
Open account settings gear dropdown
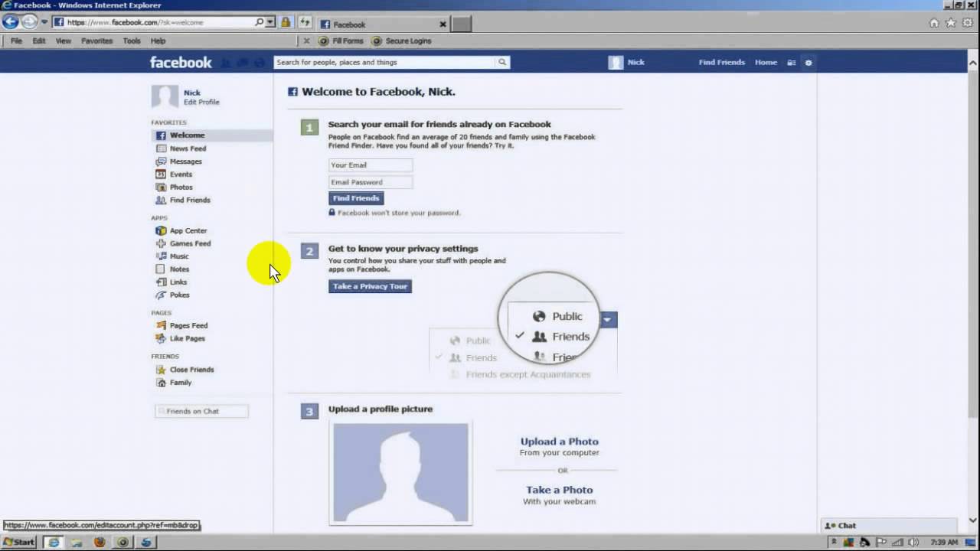coord(808,63)
